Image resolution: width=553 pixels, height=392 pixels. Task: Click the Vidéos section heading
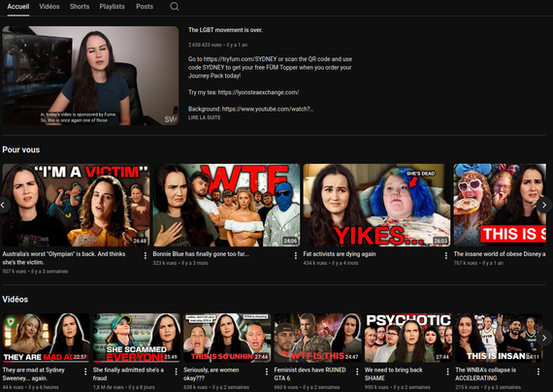[15, 299]
